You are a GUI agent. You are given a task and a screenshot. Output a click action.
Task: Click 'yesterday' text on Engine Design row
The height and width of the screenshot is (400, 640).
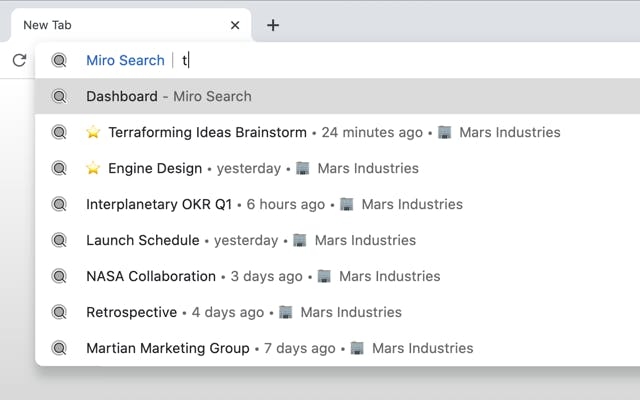click(249, 168)
